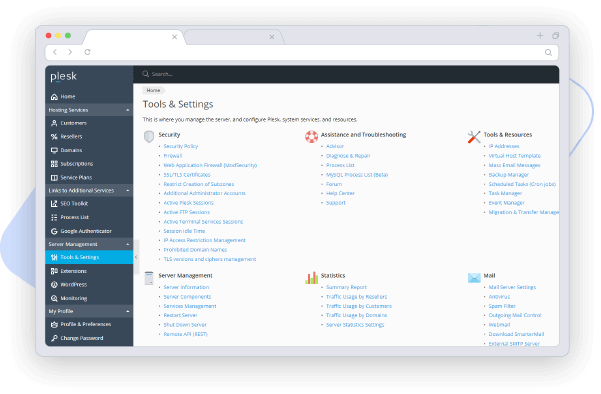The width and height of the screenshot is (601, 394).
Task: Collapse the Server Management sidebar section
Action: 128,245
